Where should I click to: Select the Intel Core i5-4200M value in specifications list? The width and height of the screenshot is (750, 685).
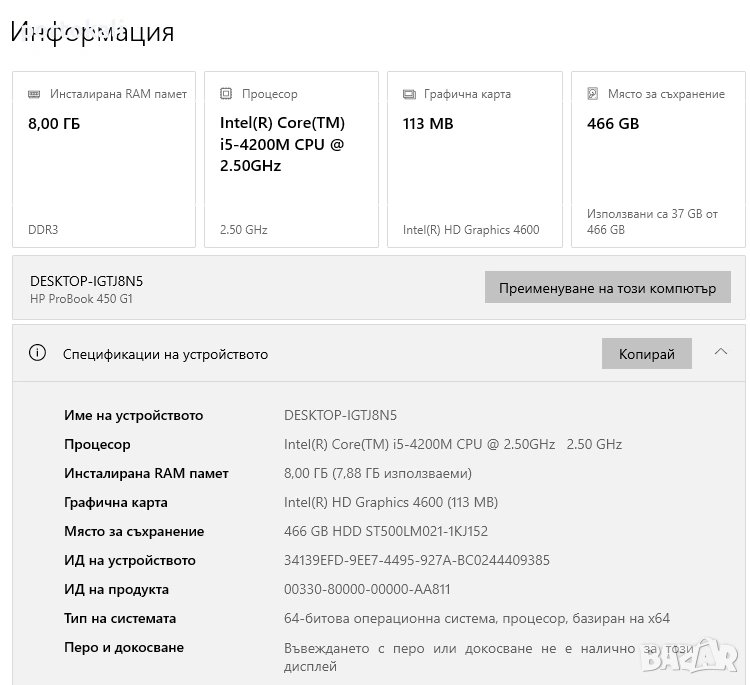click(452, 444)
